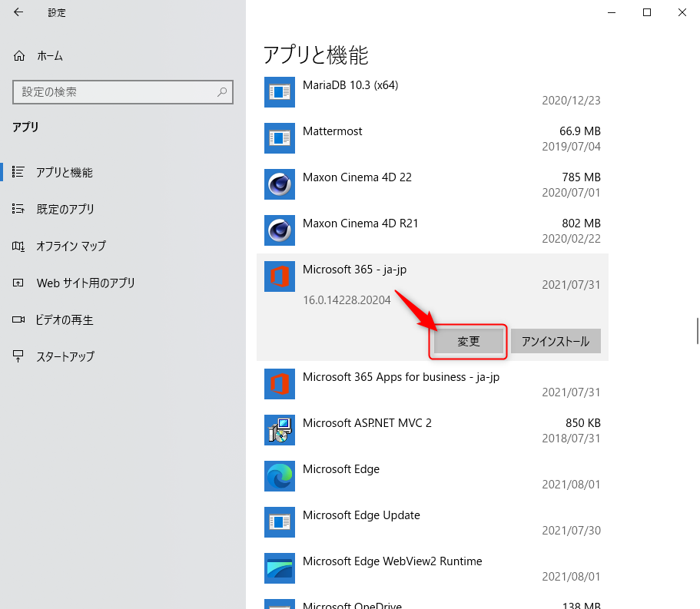Open the ビデオの再生 settings page

point(65,320)
